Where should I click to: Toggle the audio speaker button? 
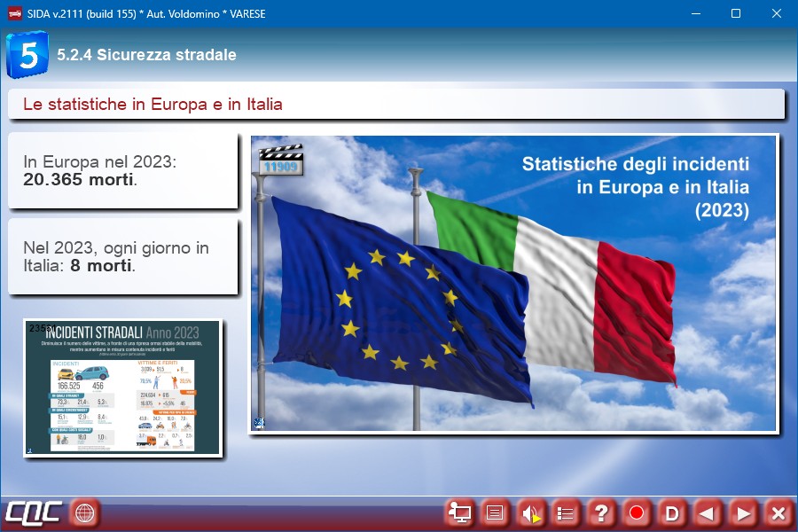(x=530, y=512)
